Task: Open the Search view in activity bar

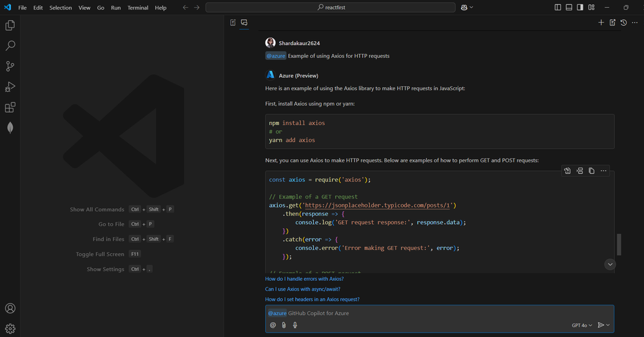Action: tap(10, 46)
